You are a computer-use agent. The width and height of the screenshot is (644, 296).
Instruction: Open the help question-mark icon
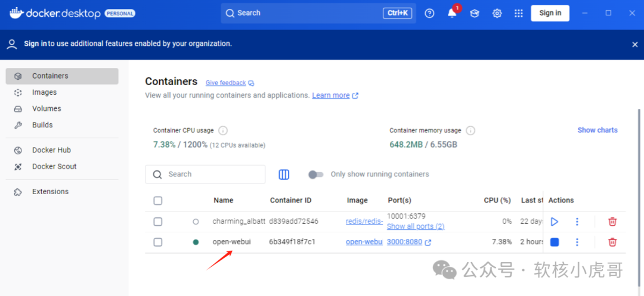click(x=429, y=13)
